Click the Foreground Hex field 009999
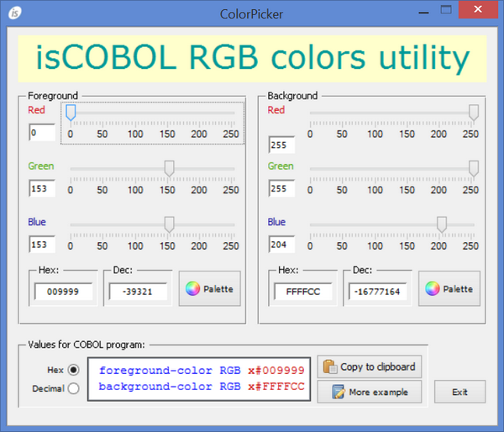Viewport: 504px width, 432px height. point(64,292)
